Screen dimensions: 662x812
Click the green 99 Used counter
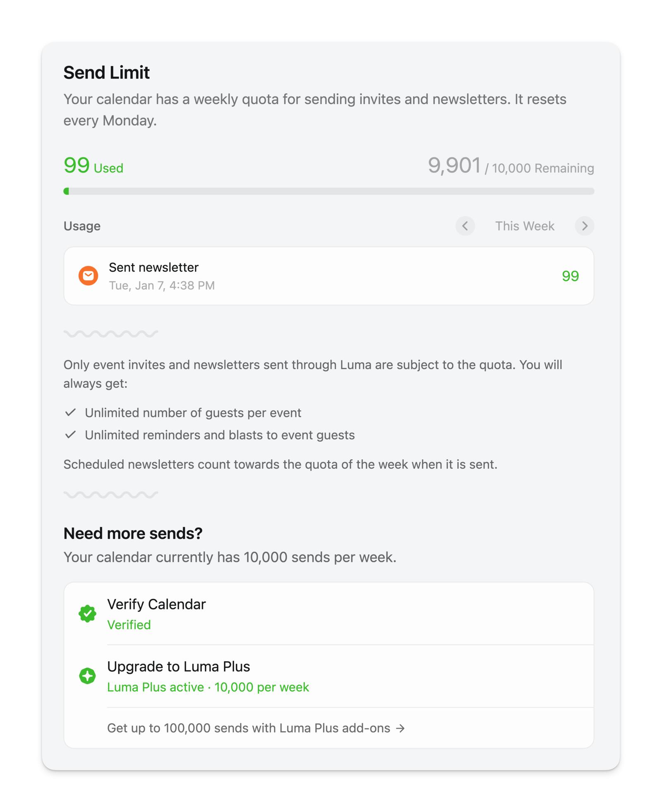tap(94, 166)
